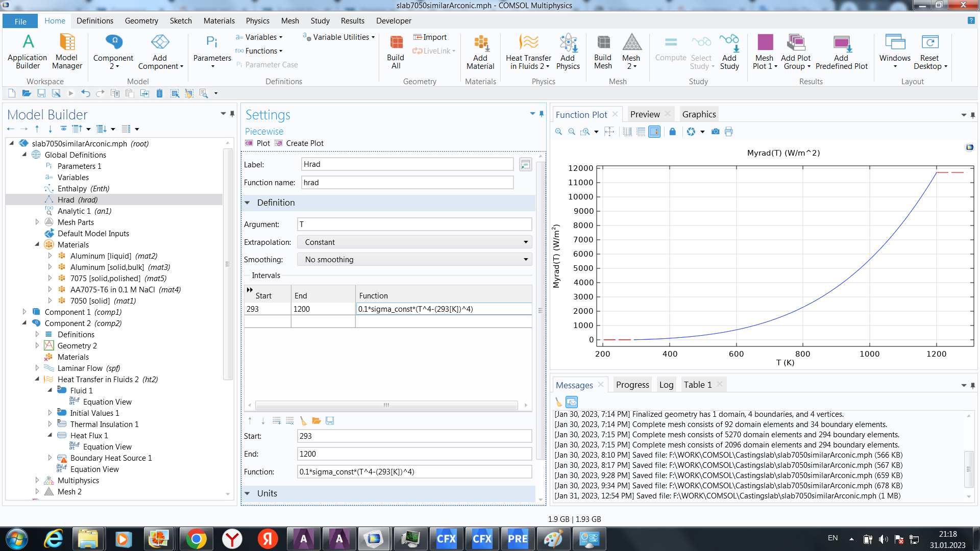Switch to the Graphics tab
This screenshot has height=551, width=980.
[x=699, y=114]
